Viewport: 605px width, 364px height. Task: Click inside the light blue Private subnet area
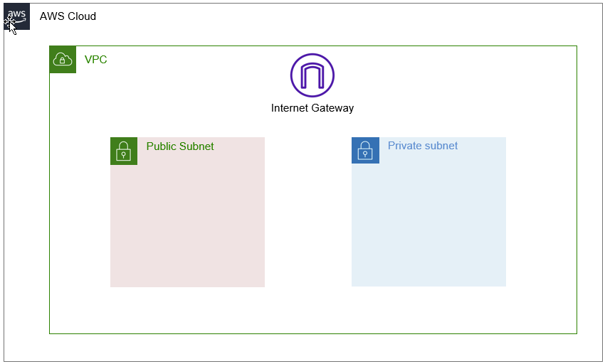pos(428,225)
